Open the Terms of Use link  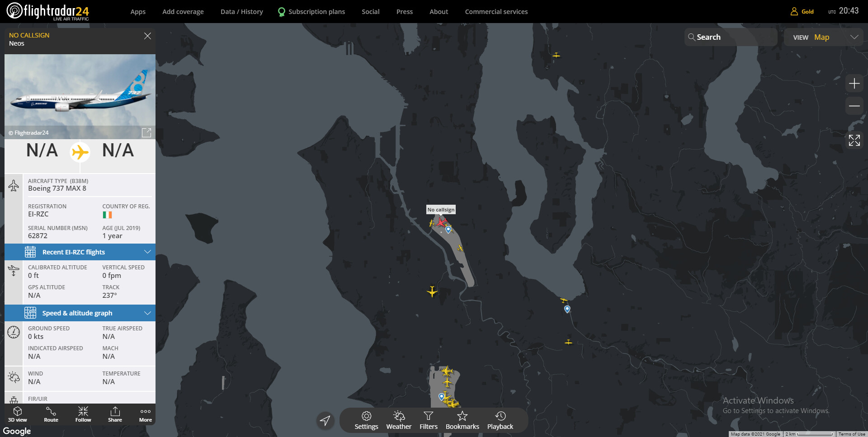[x=852, y=434]
